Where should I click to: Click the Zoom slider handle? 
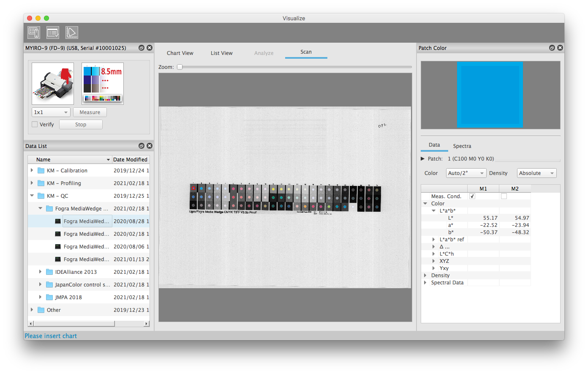pyautogui.click(x=180, y=67)
